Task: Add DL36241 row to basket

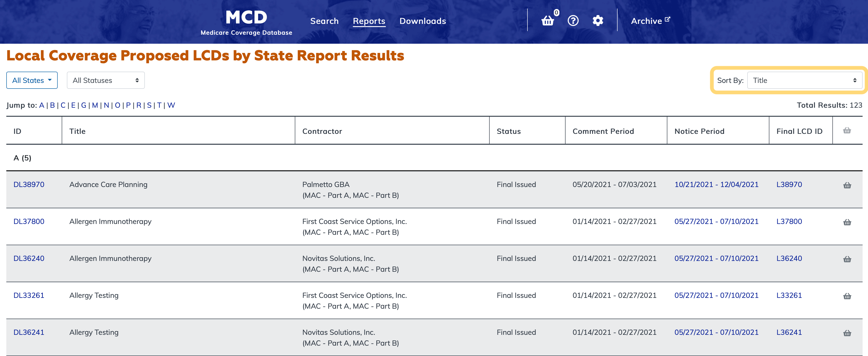Action: coord(847,333)
